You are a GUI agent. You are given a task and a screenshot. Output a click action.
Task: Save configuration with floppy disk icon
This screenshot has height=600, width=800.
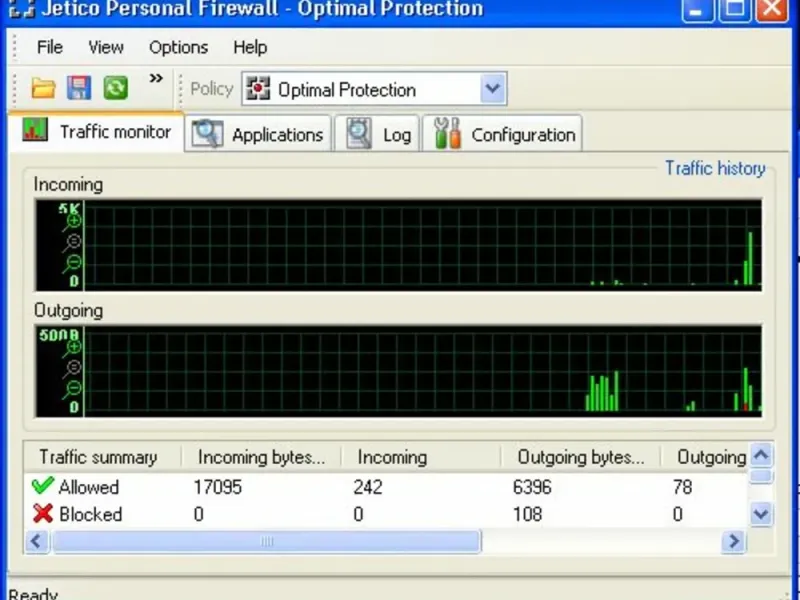click(x=79, y=88)
